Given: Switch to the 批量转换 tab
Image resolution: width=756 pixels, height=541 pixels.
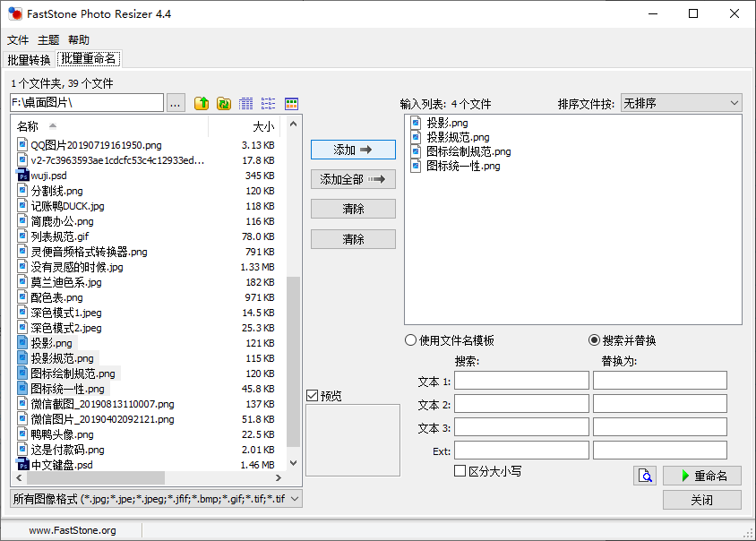Looking at the screenshot, I should pos(29,60).
